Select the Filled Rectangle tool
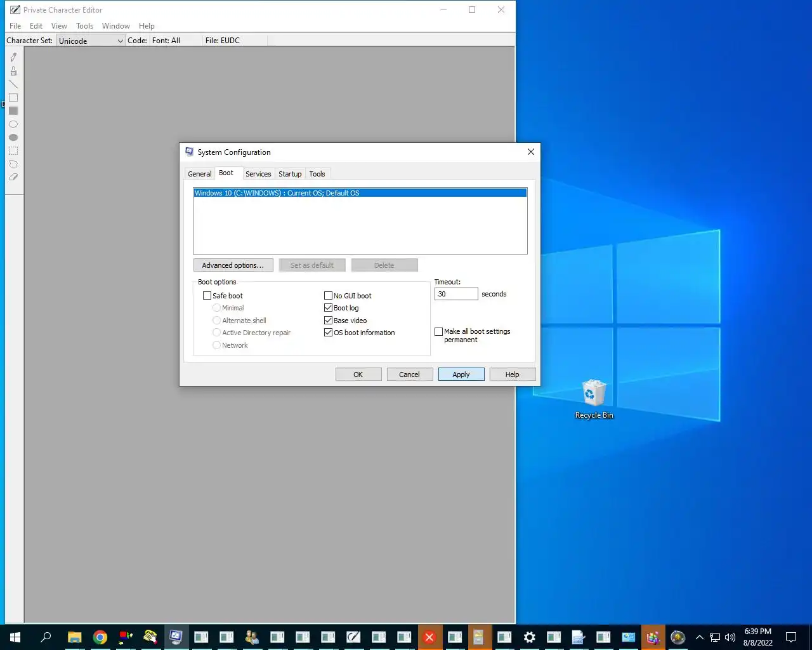Image resolution: width=812 pixels, height=650 pixels. [13, 110]
